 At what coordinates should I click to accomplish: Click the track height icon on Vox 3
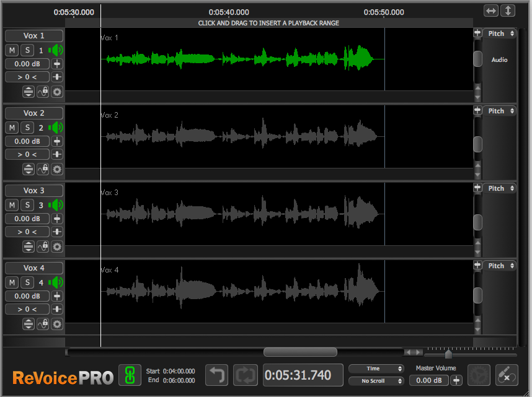29,246
